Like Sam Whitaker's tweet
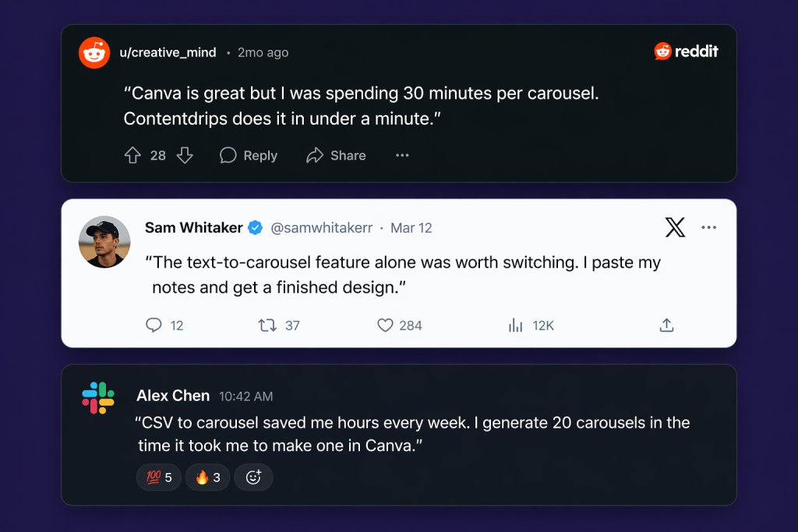This screenshot has height=532, width=798. [x=385, y=326]
